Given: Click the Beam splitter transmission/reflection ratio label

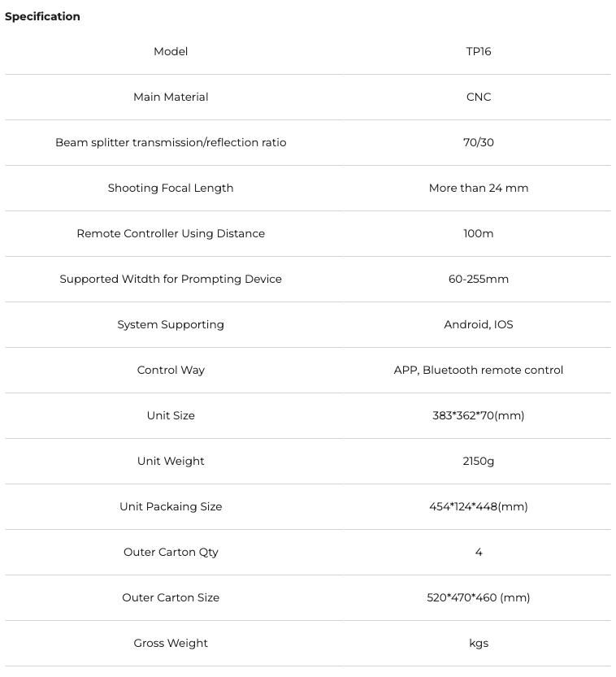Looking at the screenshot, I should click(x=171, y=142).
